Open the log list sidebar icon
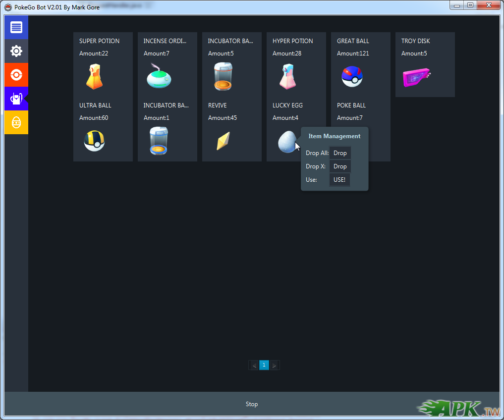The height and width of the screenshot is (420, 504). 16,27
